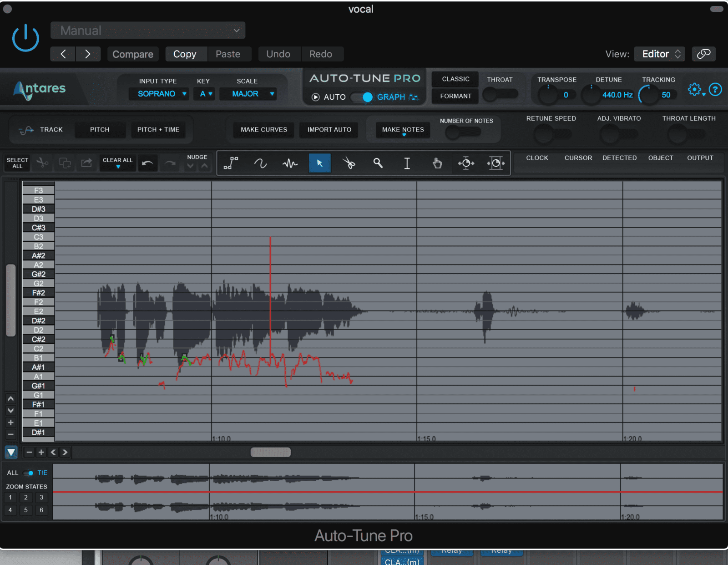Image resolution: width=728 pixels, height=565 pixels.
Task: Select zoom state 2
Action: (x=26, y=497)
